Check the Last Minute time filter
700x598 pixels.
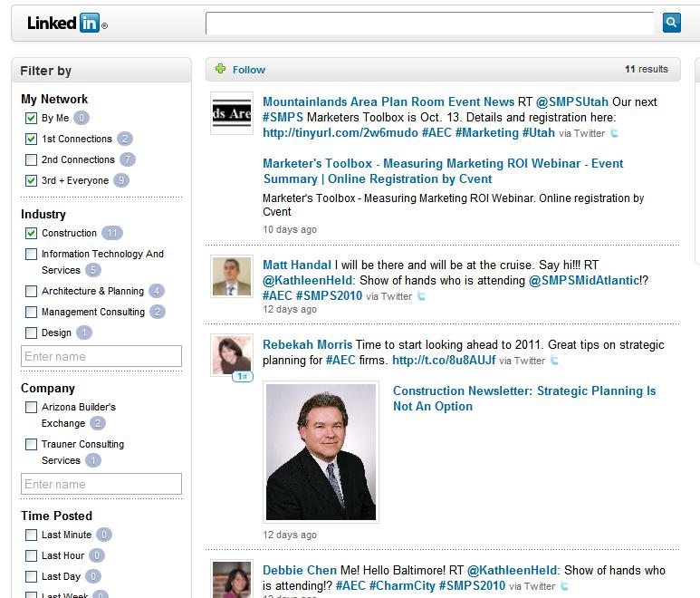[x=32, y=535]
